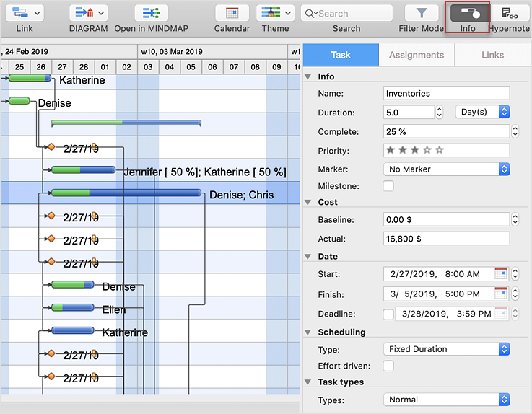
Task: Open the Scheduling Type Fixed Duration dropdown
Action: [446, 349]
